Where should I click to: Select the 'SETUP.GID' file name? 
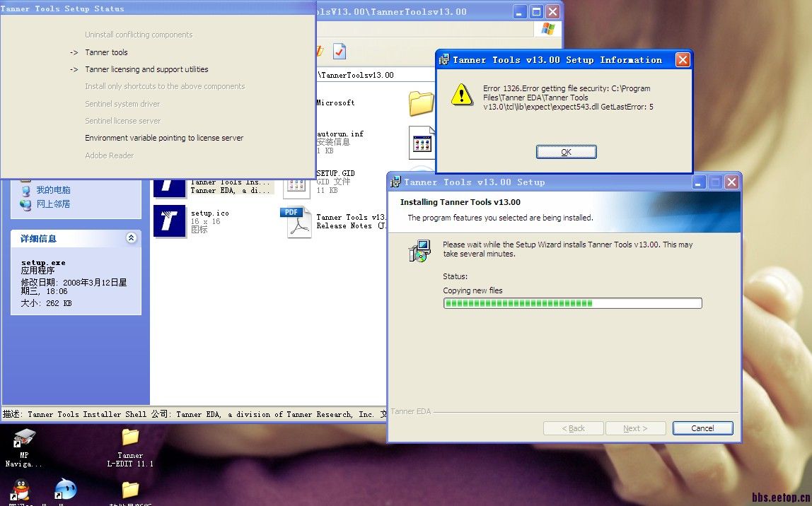coord(335,173)
